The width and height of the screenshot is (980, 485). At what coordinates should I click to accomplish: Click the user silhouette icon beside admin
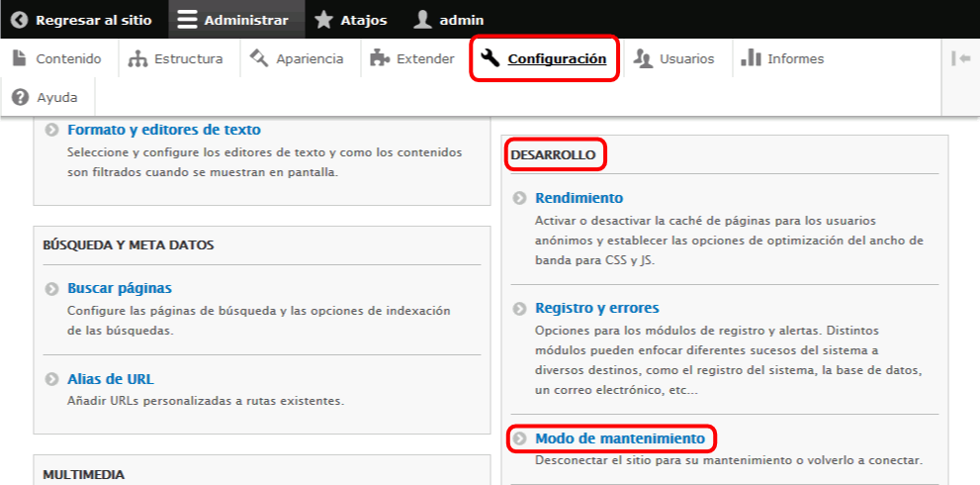[423, 20]
